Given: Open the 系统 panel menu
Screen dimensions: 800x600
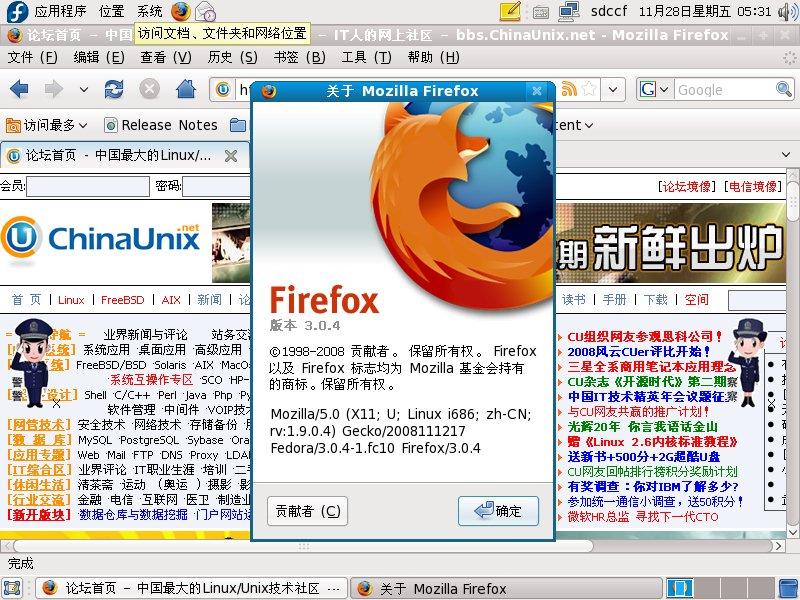Looking at the screenshot, I should point(149,11).
